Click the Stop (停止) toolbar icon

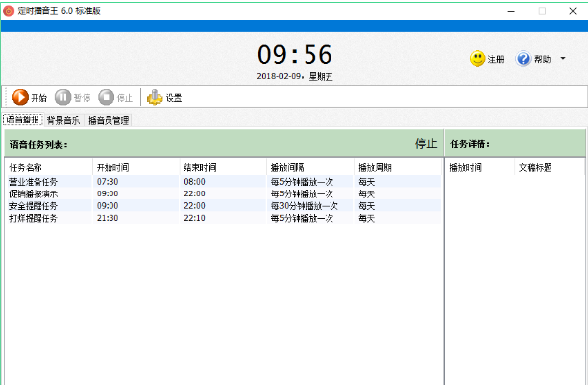point(107,97)
